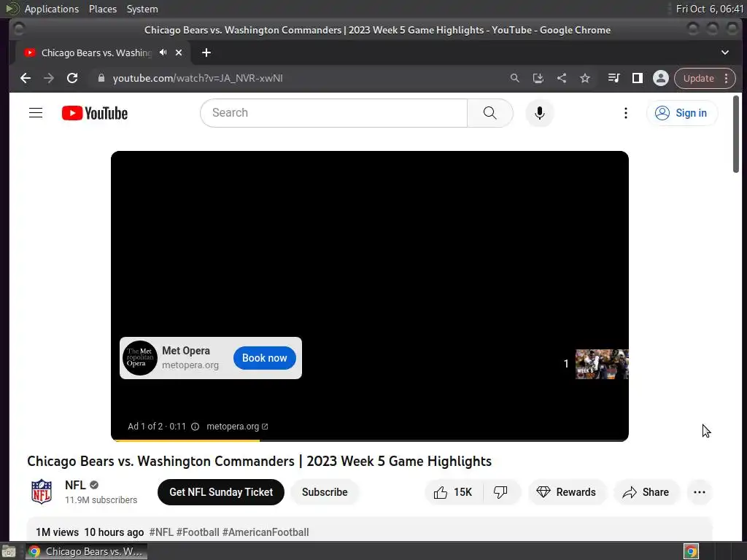This screenshot has height=560, width=747.
Task: Share this page icon in address bar
Action: click(x=562, y=78)
